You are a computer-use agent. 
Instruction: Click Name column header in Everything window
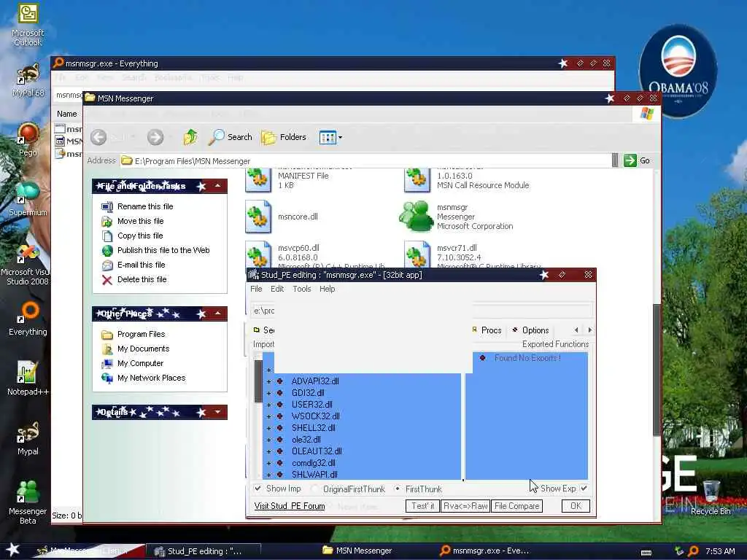(x=66, y=114)
